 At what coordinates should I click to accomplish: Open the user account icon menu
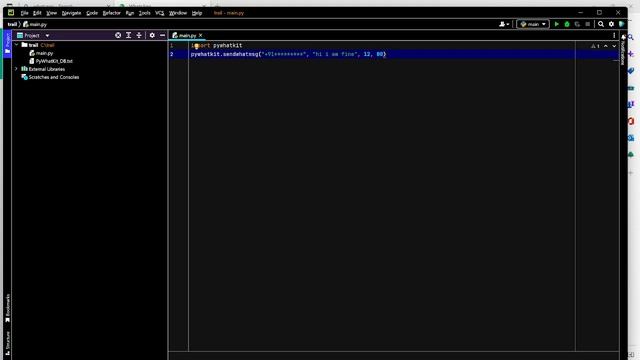504,24
